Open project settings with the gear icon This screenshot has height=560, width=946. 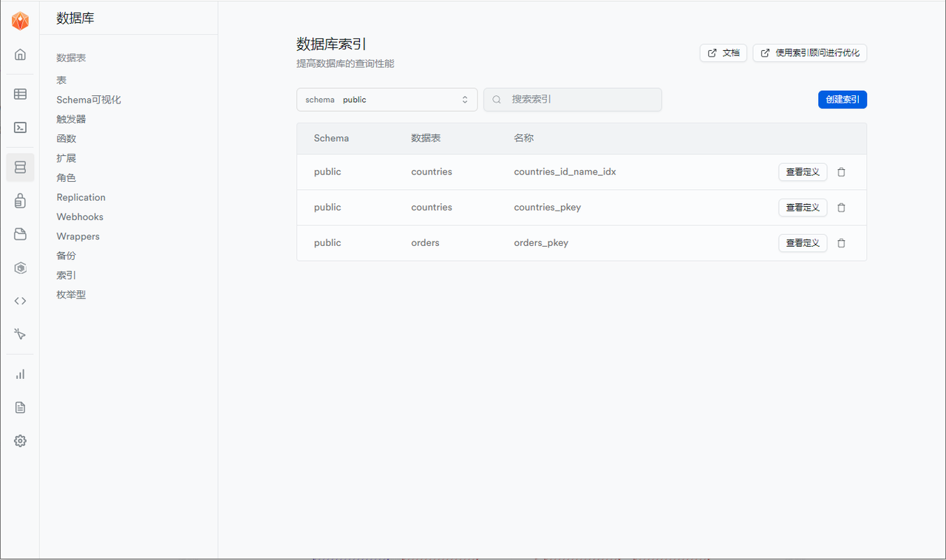pos(20,440)
